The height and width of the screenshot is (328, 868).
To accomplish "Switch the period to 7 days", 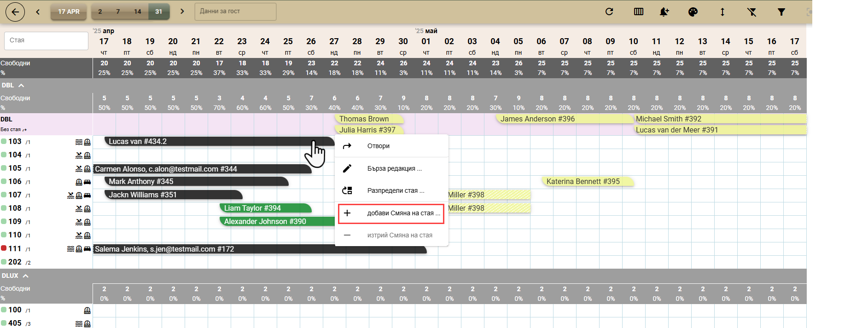I will click(118, 12).
